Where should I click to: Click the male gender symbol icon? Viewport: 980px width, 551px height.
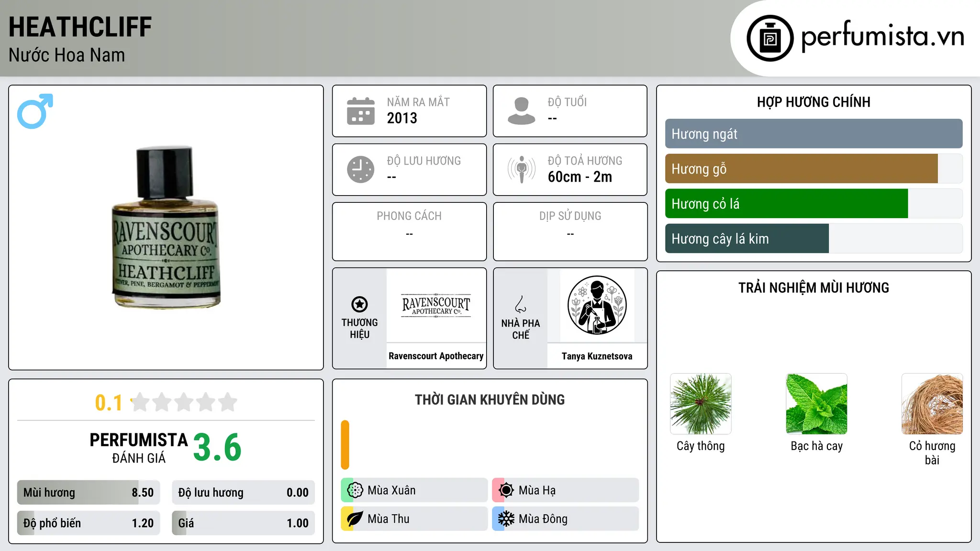[35, 111]
